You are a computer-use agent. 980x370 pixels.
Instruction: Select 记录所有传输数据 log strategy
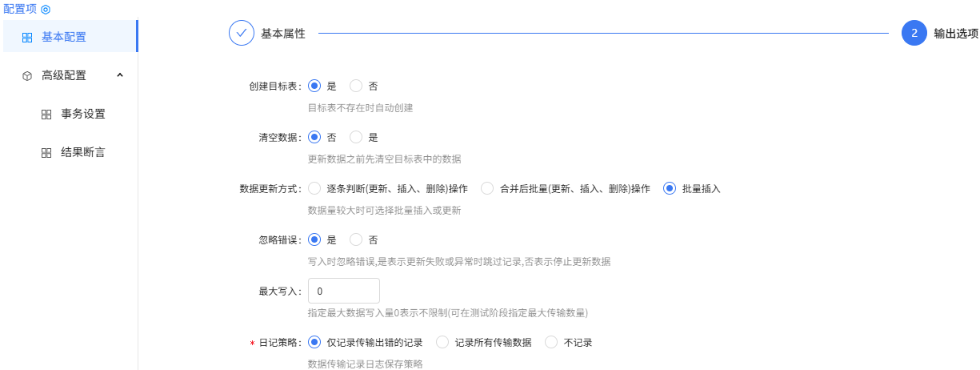point(442,342)
